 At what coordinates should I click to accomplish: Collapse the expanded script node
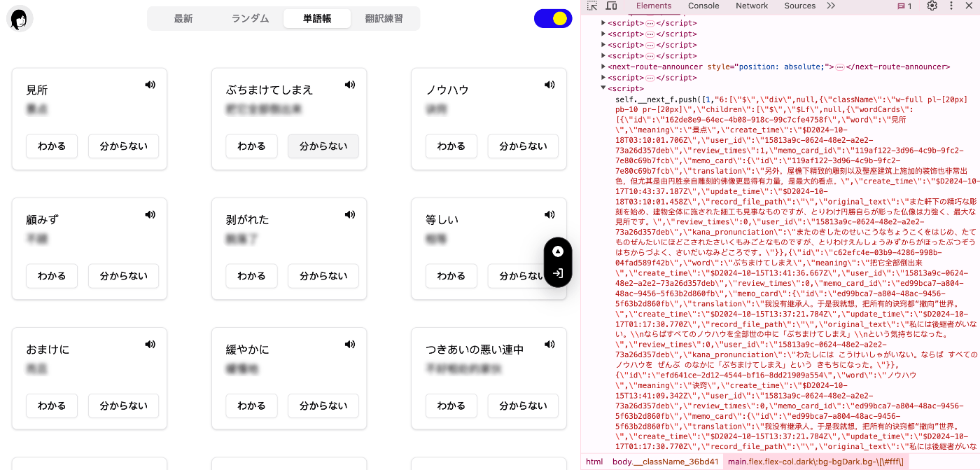coord(603,89)
